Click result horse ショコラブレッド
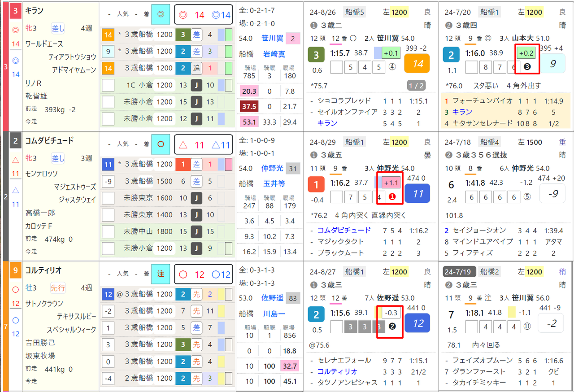574x392 pixels. (x=344, y=100)
